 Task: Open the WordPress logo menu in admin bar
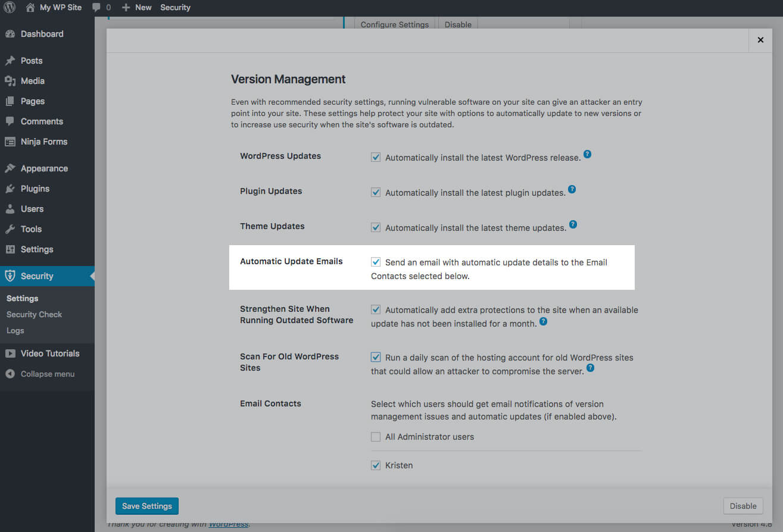pyautogui.click(x=9, y=8)
